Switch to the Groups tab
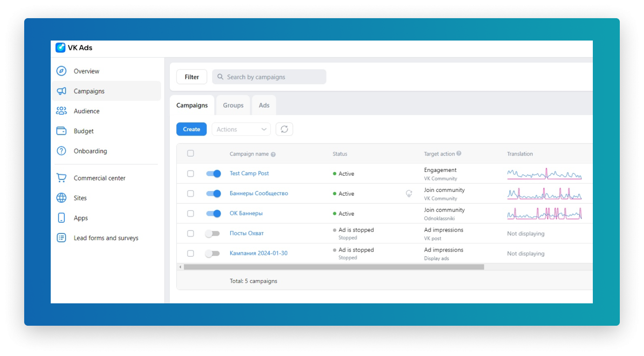This screenshot has width=644, height=356. coord(233,105)
